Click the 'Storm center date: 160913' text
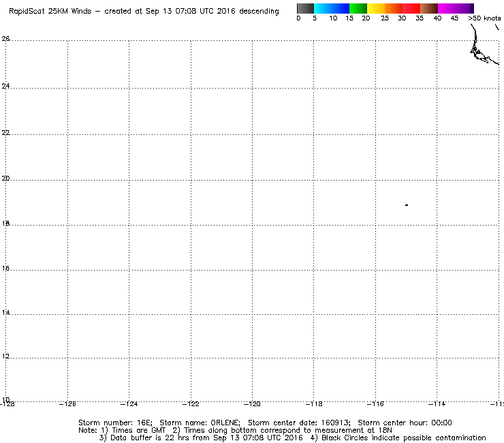504x443 pixels. 299,423
